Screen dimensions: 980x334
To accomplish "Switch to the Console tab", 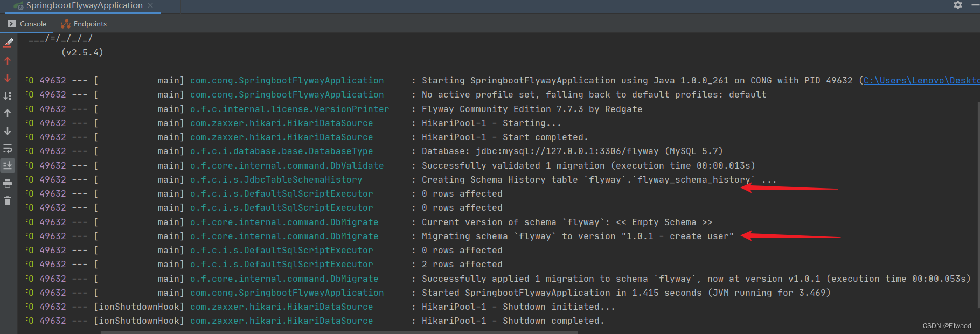I will [27, 24].
